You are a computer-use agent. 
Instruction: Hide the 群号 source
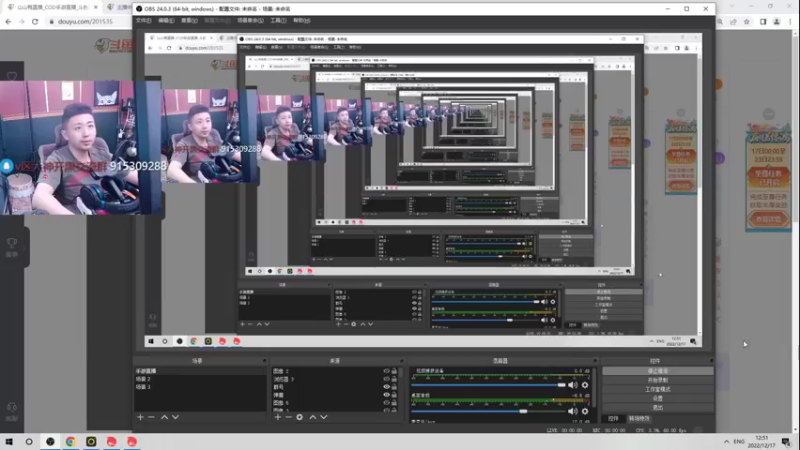click(x=386, y=387)
